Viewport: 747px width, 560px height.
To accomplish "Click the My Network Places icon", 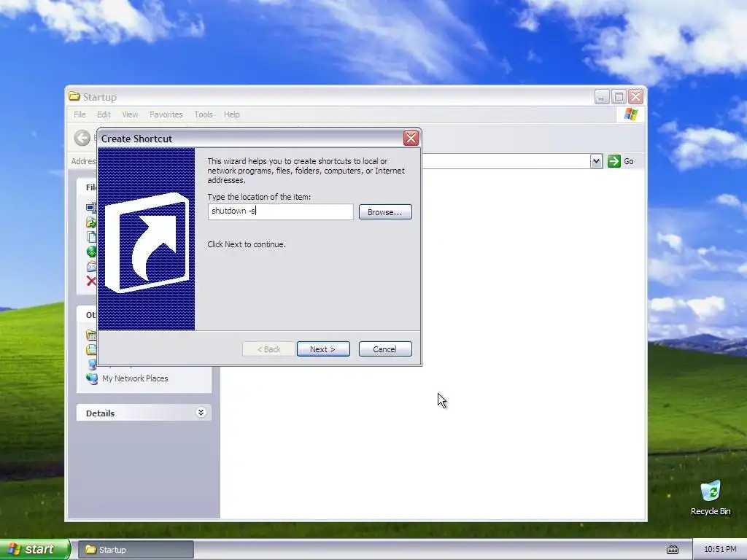I will pyautogui.click(x=92, y=378).
